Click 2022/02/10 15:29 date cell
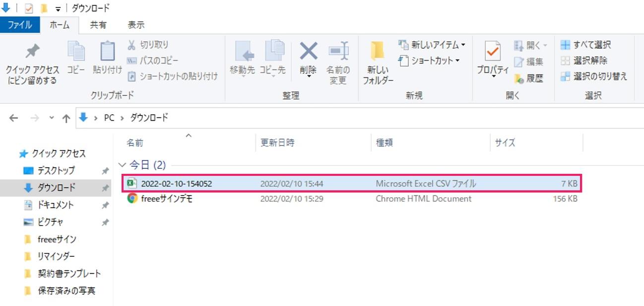This screenshot has height=306, width=644. click(291, 199)
